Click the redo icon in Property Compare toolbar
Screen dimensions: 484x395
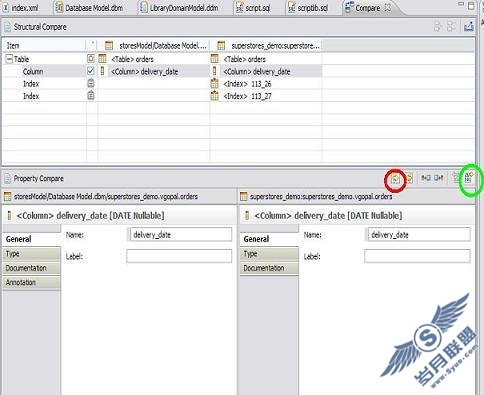[x=439, y=178]
